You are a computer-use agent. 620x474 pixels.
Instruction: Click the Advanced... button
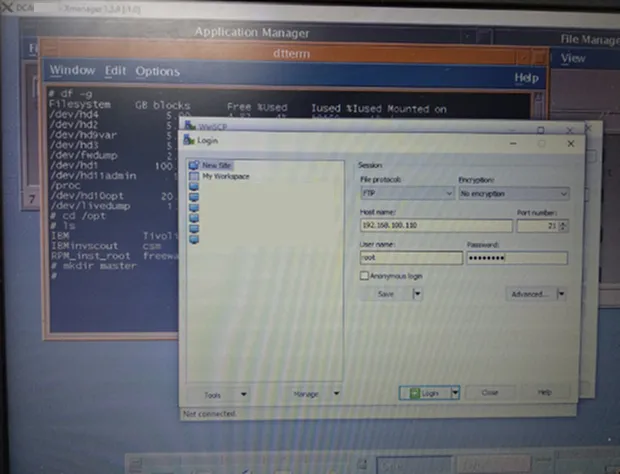[x=531, y=294]
